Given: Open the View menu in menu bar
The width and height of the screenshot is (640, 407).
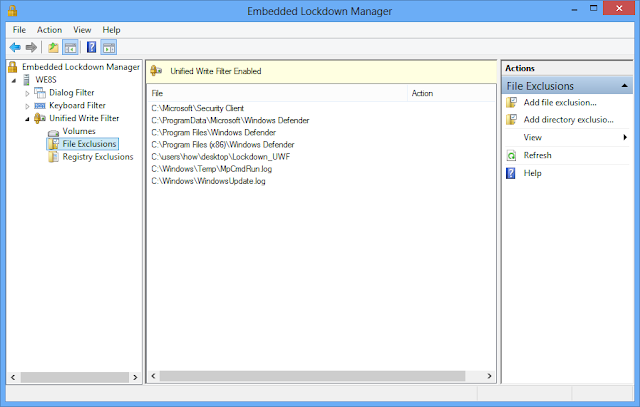Looking at the screenshot, I should coord(82,30).
